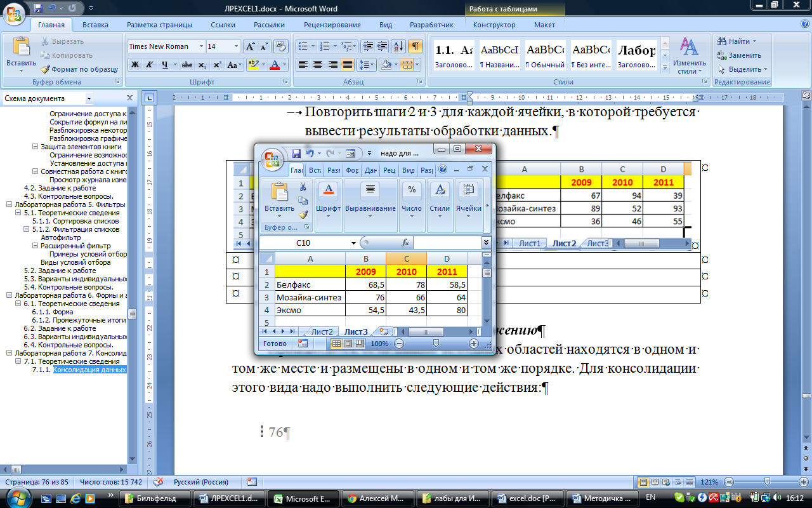Click the Word zoom slider handle
Viewport: 812px width, 508px height.
[767, 482]
